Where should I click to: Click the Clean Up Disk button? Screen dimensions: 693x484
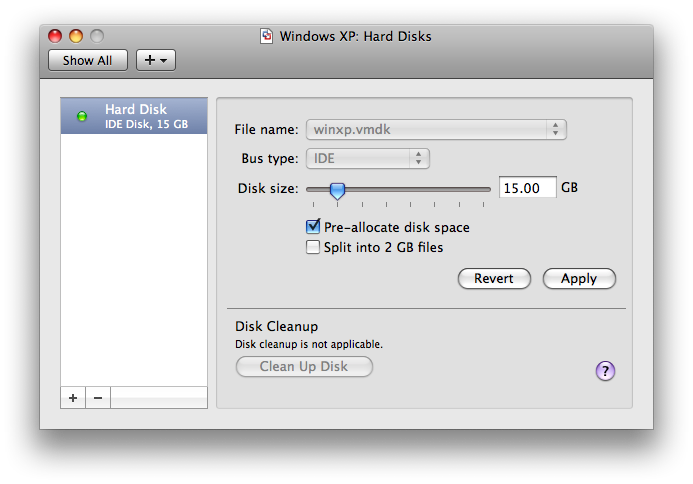pyautogui.click(x=304, y=366)
